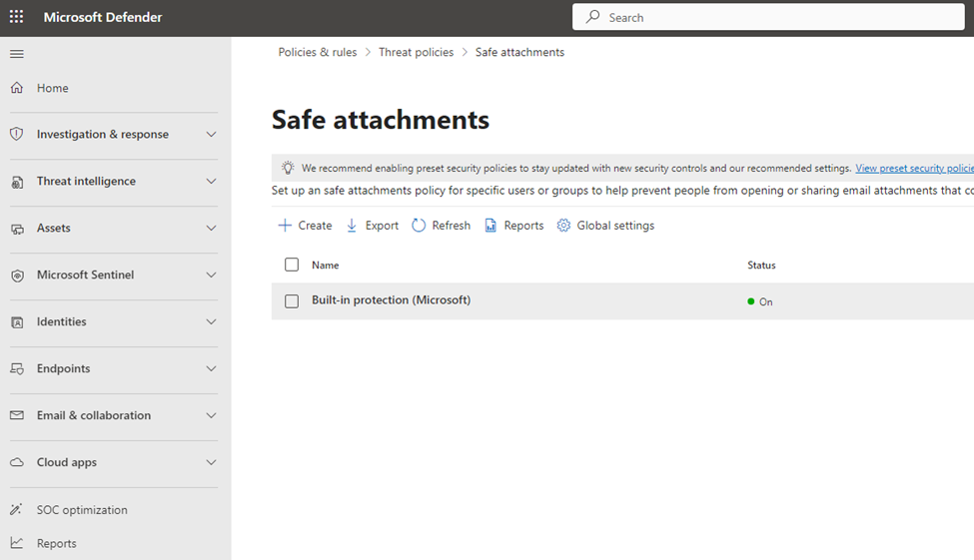Open View preset security policies link
The height and width of the screenshot is (560, 974).
[914, 169]
